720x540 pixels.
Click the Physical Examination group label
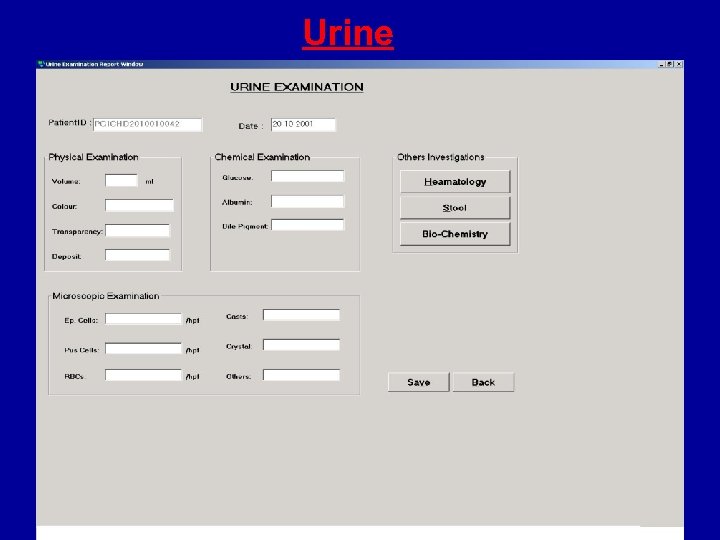[x=93, y=157]
